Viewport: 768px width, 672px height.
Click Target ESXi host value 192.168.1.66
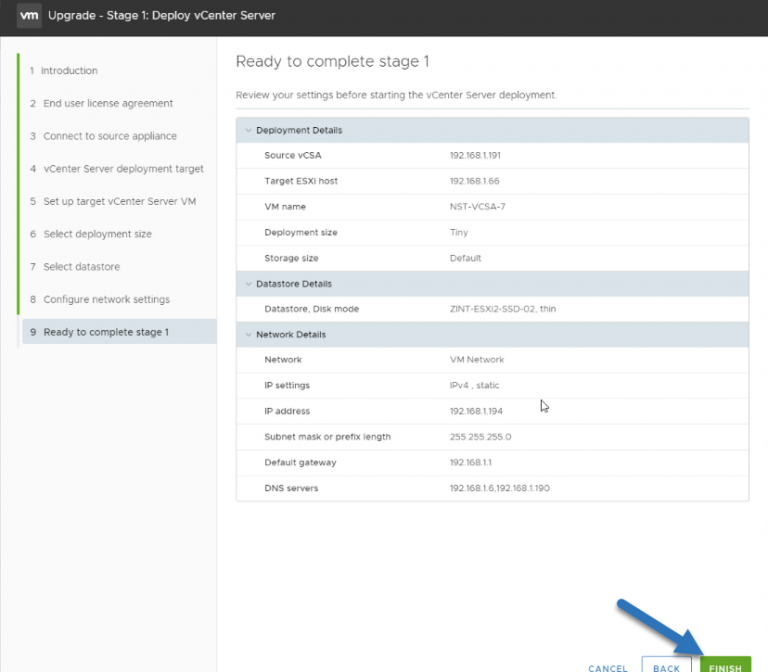click(475, 181)
